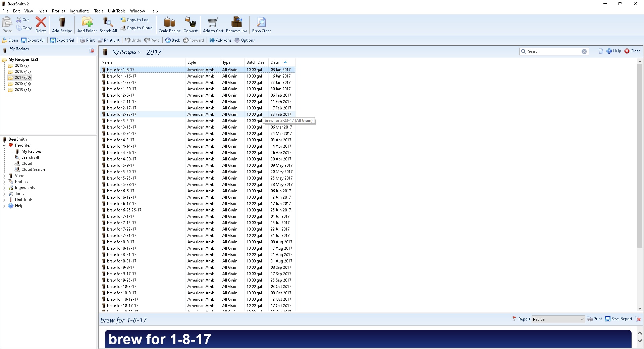Open Add-ons

pyautogui.click(x=220, y=40)
